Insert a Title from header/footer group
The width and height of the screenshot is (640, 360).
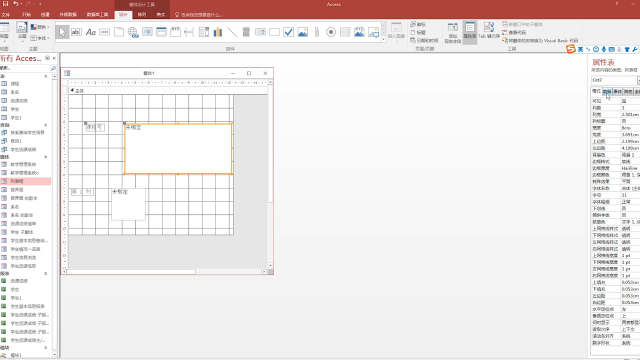418,32
